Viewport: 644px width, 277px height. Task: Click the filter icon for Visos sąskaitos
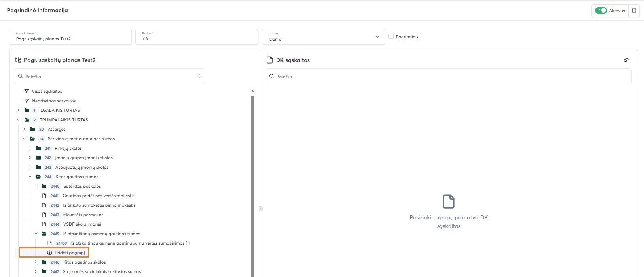27,91
